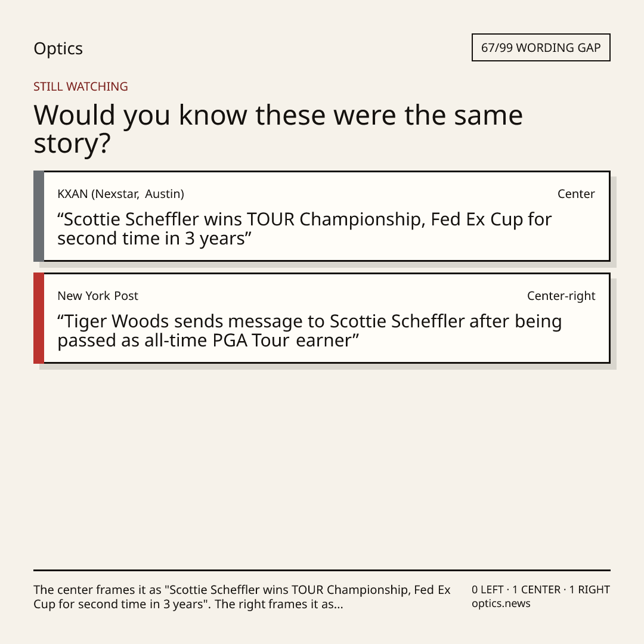Click the red bias color bar

coord(39,318)
